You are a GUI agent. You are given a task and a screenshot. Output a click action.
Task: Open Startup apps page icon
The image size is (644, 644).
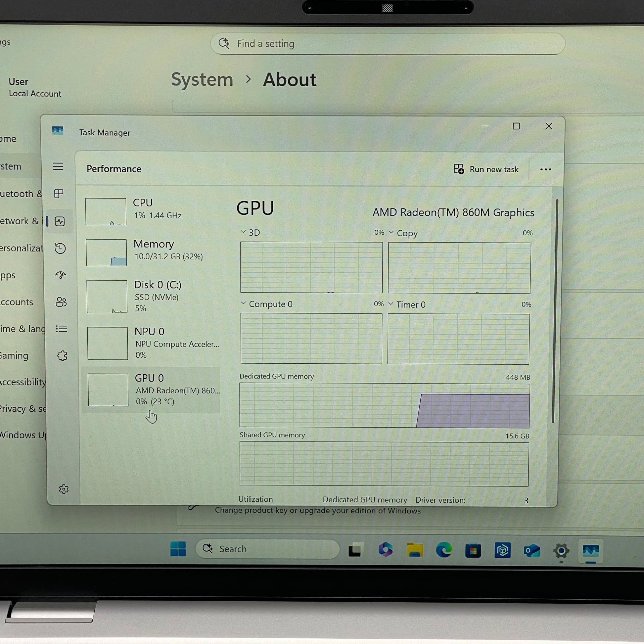[61, 275]
